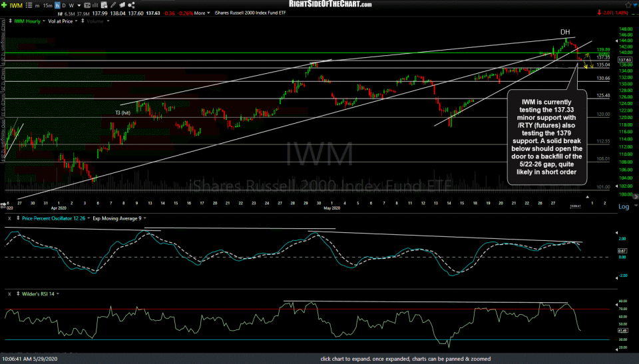
Task: Click the RSI value label 41.49
Action: (x=622, y=331)
